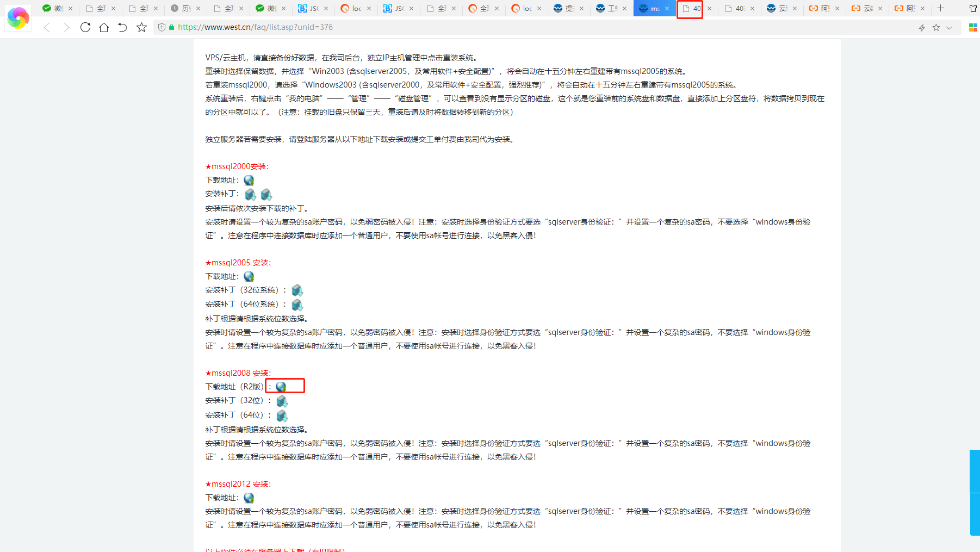
Task: Close the active 'ms' tab
Action: [667, 9]
